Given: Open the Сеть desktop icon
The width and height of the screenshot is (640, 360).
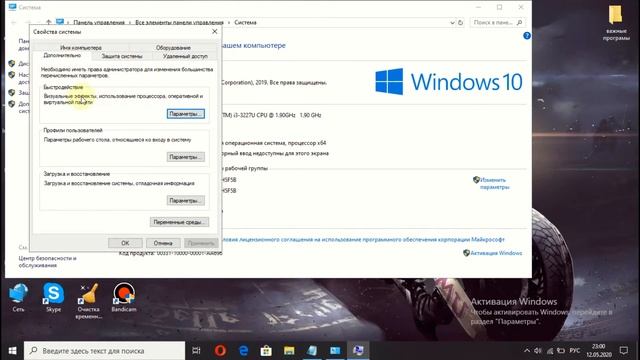Looking at the screenshot, I should 18,298.
